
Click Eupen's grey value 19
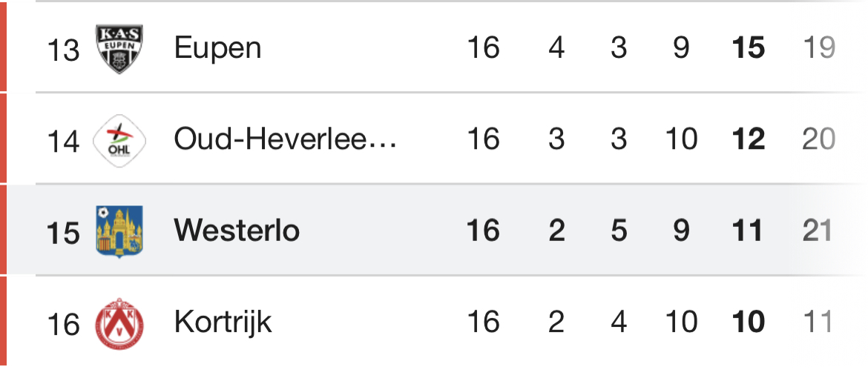819,49
